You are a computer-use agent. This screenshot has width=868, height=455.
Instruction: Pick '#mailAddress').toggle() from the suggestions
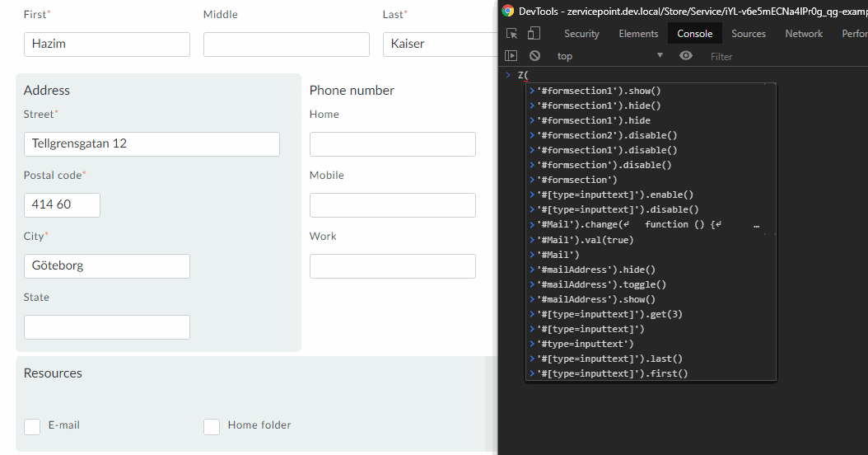(601, 284)
